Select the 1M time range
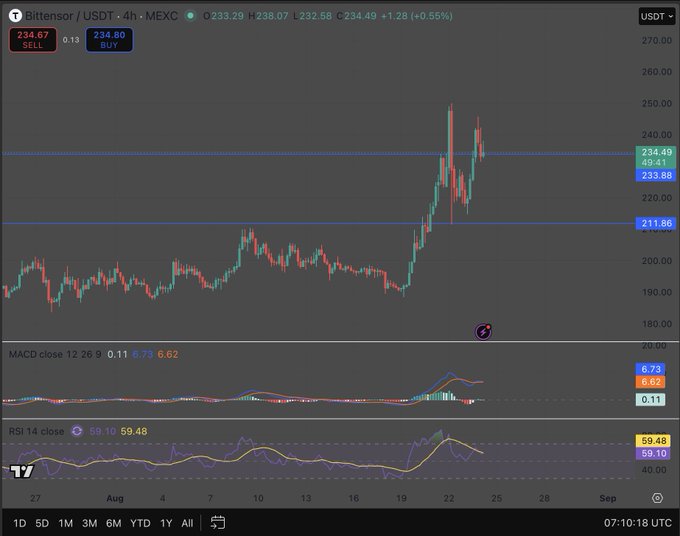Image resolution: width=680 pixels, height=536 pixels. pyautogui.click(x=65, y=523)
